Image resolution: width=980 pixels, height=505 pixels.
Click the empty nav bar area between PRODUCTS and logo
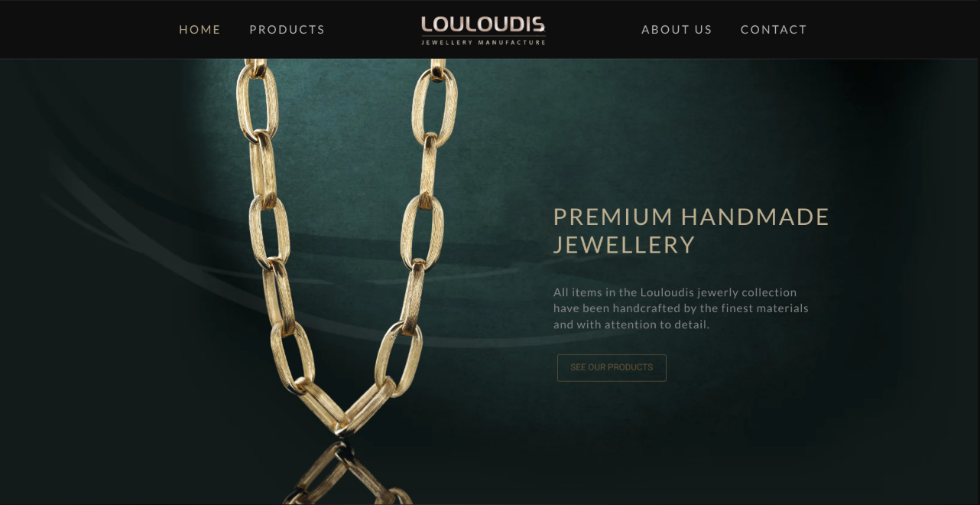[372, 30]
